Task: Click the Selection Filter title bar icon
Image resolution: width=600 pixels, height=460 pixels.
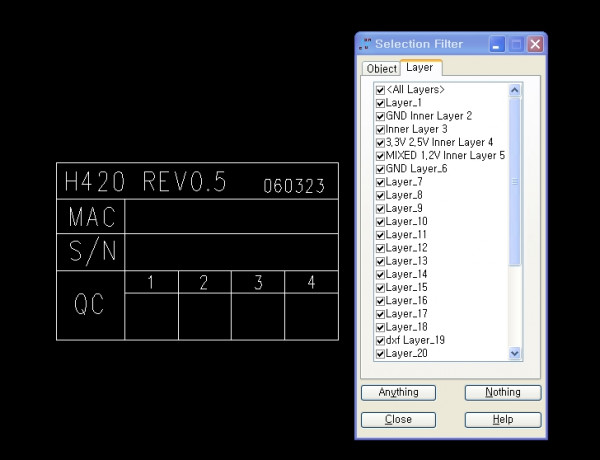Action: tap(365, 44)
